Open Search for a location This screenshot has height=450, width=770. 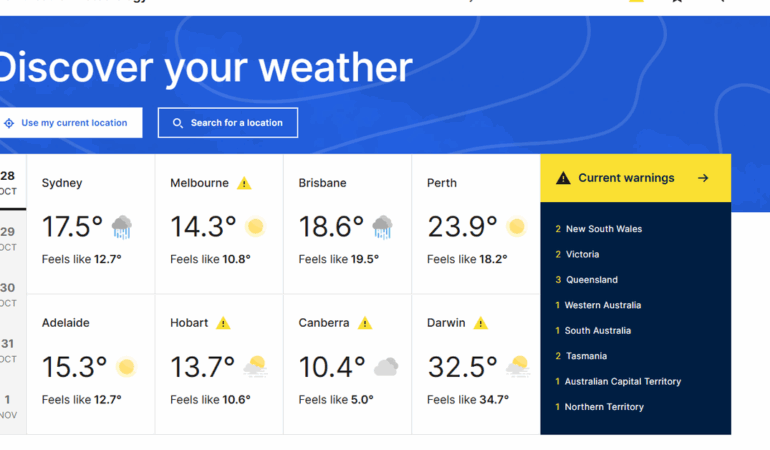pos(228,123)
